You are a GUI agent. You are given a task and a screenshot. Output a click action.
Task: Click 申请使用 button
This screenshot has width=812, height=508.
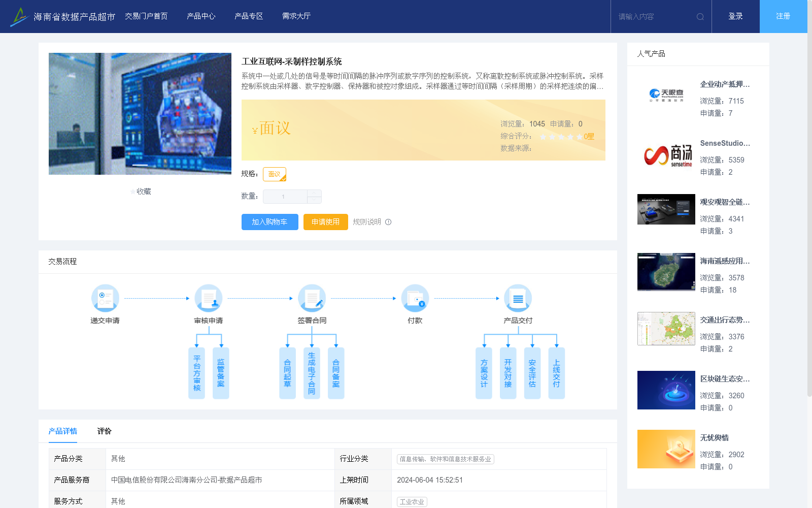point(326,222)
